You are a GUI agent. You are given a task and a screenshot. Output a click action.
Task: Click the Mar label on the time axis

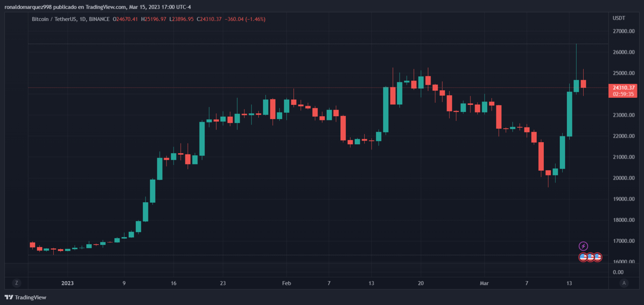[484, 283]
